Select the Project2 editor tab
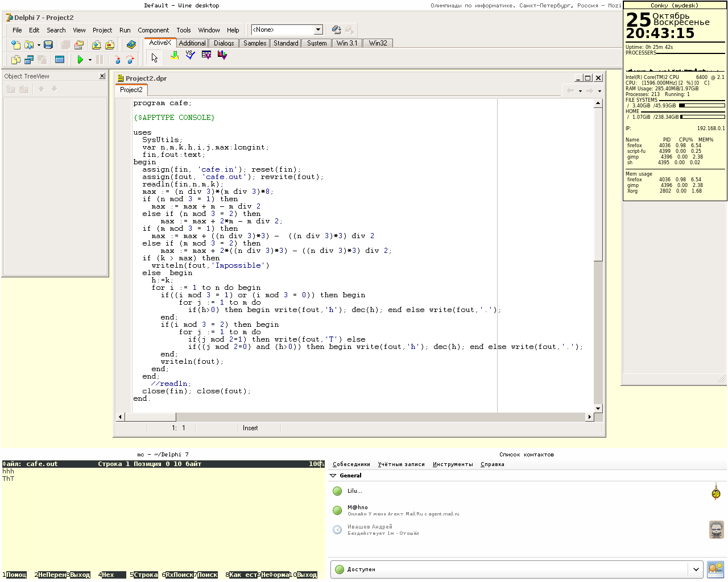 coord(131,90)
